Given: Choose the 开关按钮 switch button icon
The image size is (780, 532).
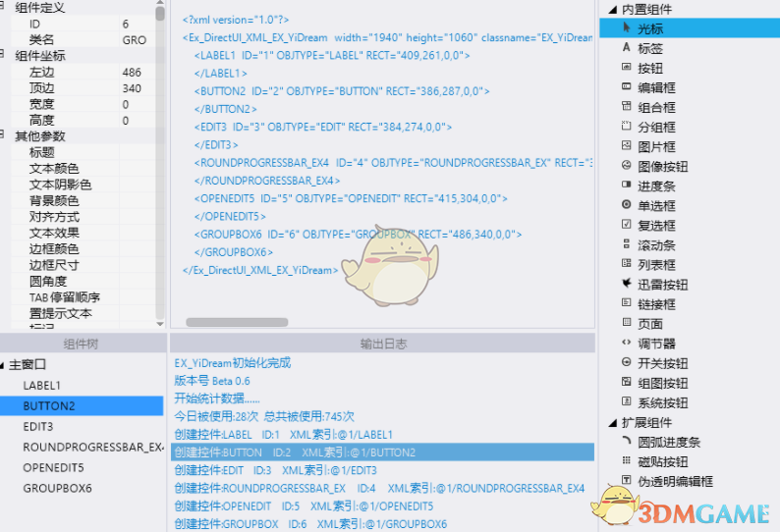Looking at the screenshot, I should click(x=627, y=362).
